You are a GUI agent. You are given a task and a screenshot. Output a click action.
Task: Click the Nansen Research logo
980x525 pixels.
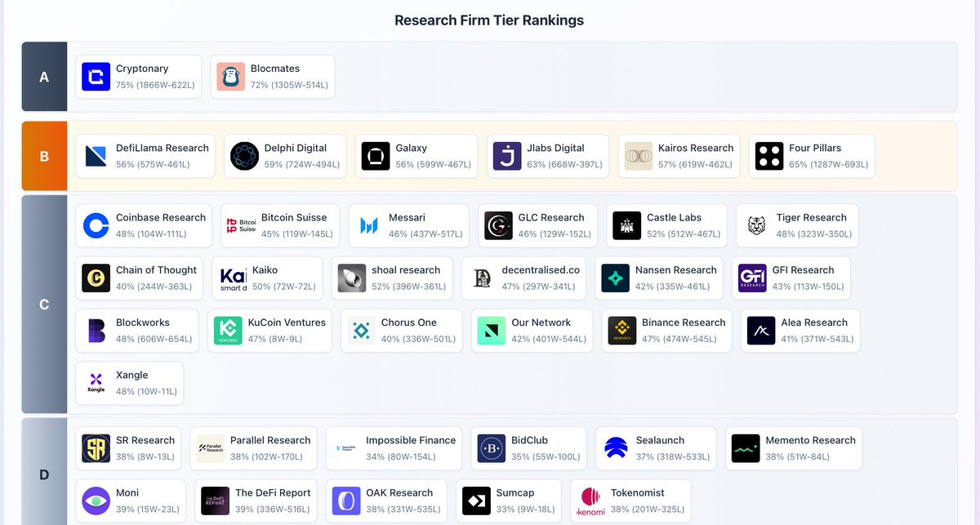pyautogui.click(x=615, y=278)
